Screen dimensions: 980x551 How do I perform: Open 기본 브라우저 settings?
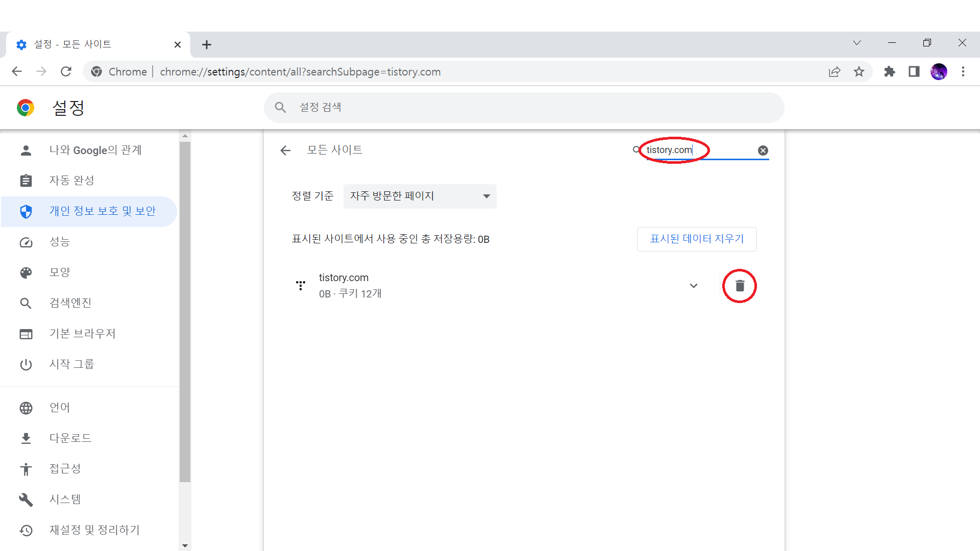(x=89, y=334)
